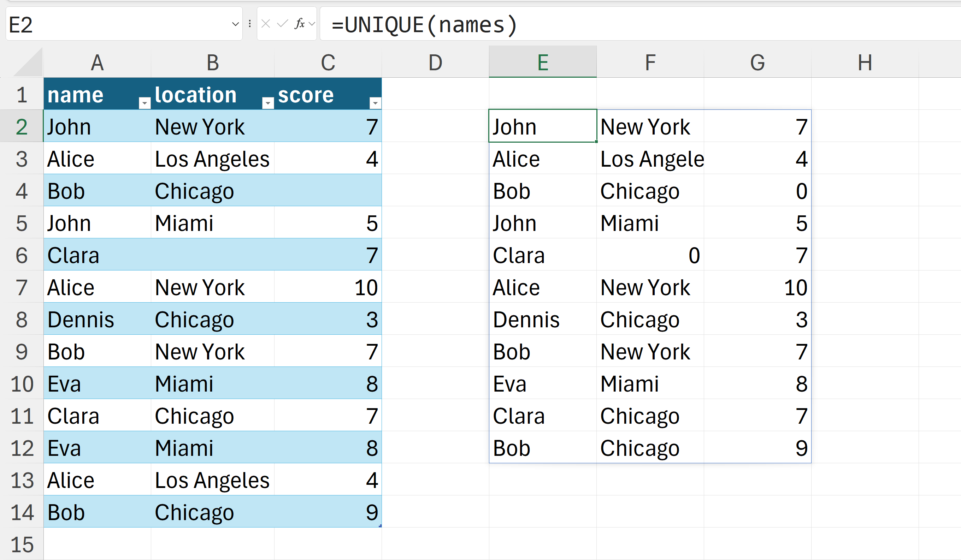
Task: Click the vertical dots formula bar resize handle
Action: tap(250, 24)
